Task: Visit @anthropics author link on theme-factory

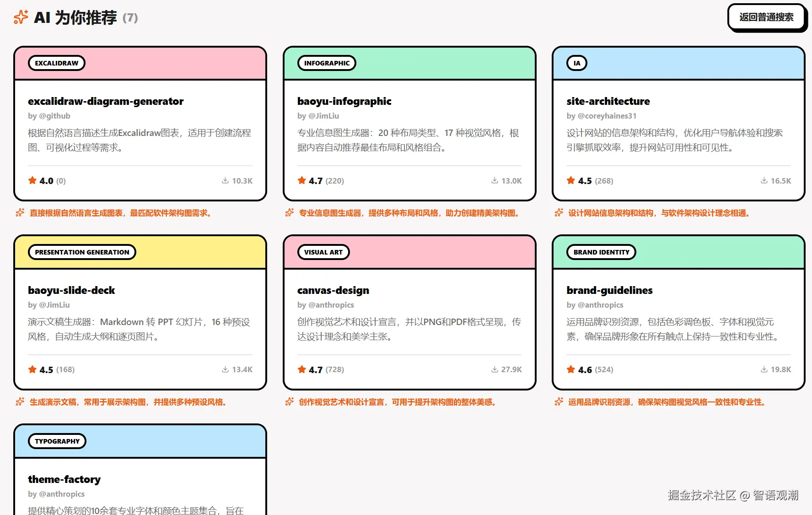Action: point(62,494)
